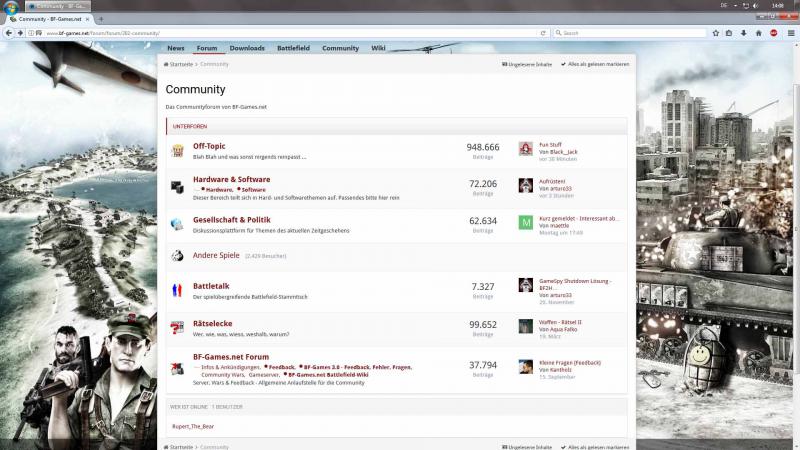Click the Off-Topic forum popcorn icon

coord(176,150)
